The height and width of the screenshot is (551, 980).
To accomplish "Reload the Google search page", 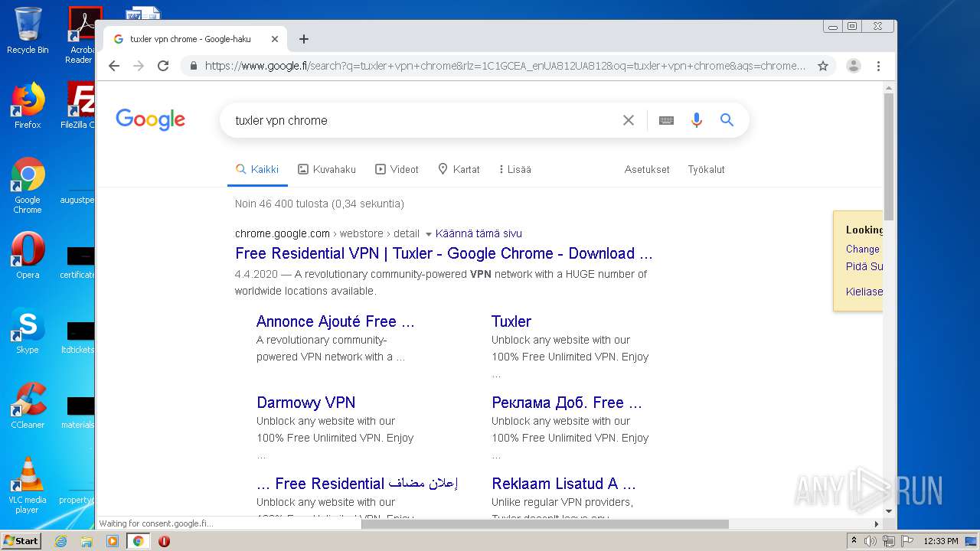I will [x=163, y=66].
